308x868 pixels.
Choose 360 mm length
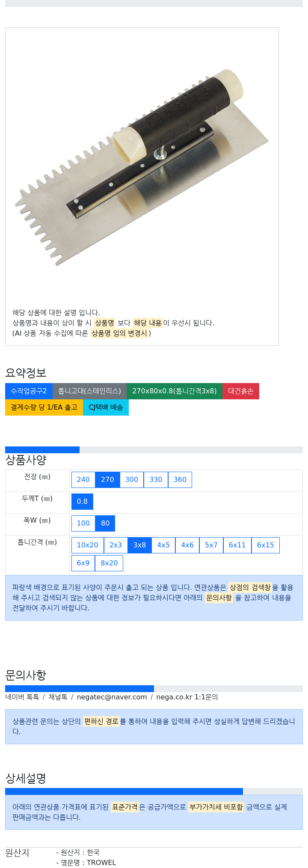[180, 480]
